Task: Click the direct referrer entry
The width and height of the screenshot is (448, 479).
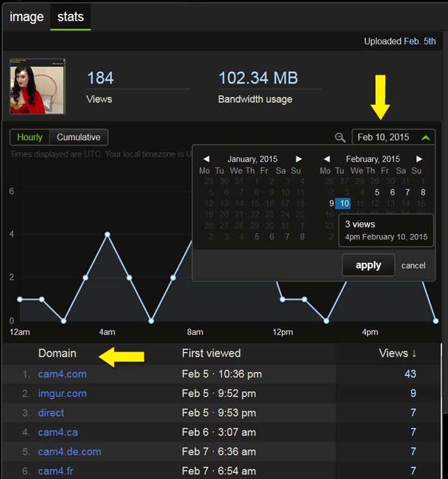Action: coord(51,413)
